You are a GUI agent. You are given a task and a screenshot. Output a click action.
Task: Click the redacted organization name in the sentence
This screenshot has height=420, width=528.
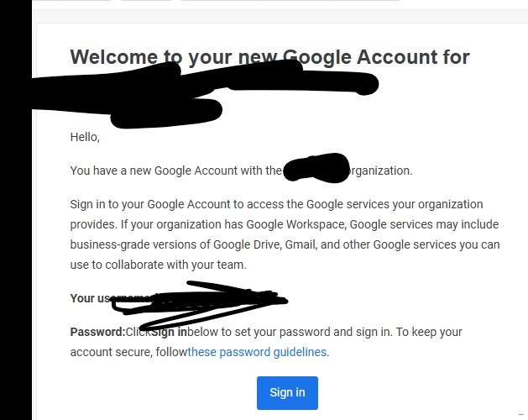(x=316, y=167)
